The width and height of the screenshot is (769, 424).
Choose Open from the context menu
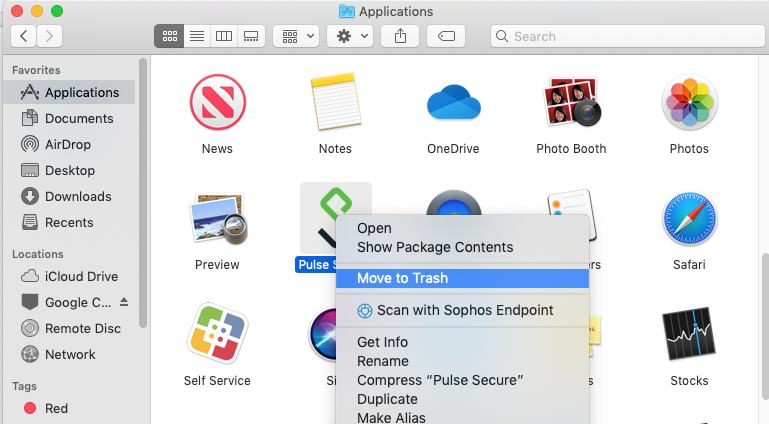click(x=462, y=228)
